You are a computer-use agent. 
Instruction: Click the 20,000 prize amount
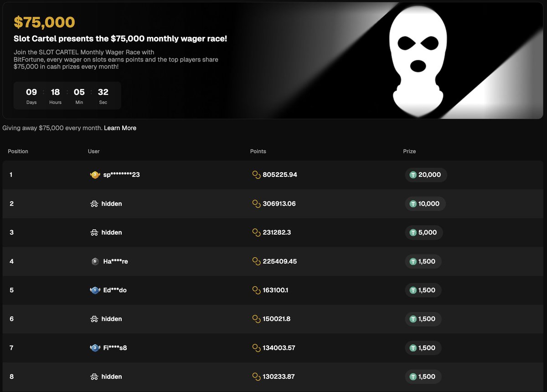429,175
